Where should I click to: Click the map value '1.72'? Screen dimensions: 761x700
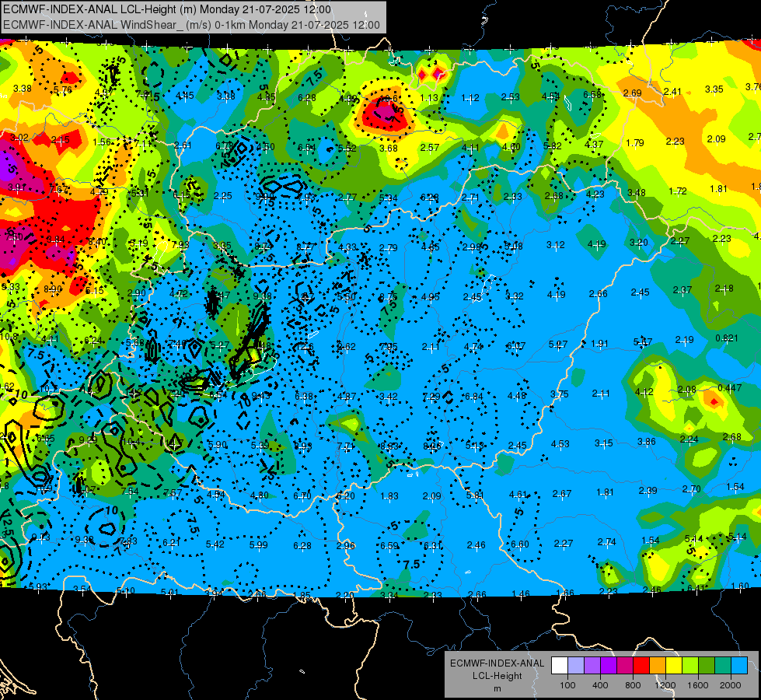click(x=678, y=191)
